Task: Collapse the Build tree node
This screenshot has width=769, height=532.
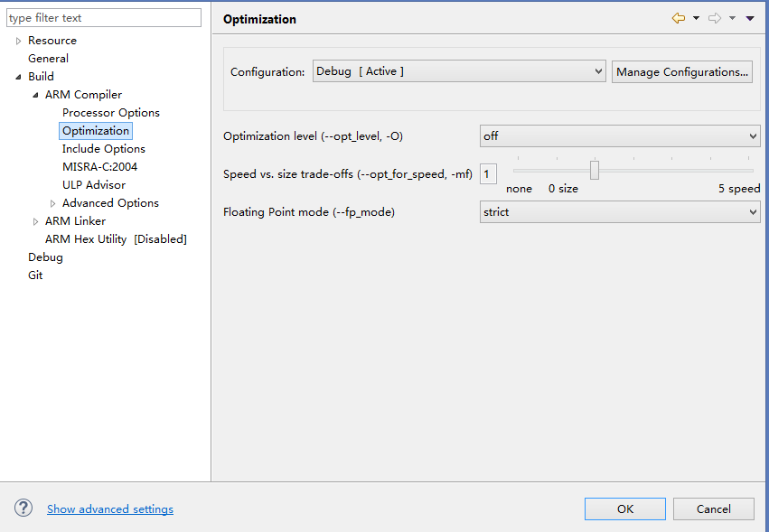Action: pyautogui.click(x=19, y=77)
